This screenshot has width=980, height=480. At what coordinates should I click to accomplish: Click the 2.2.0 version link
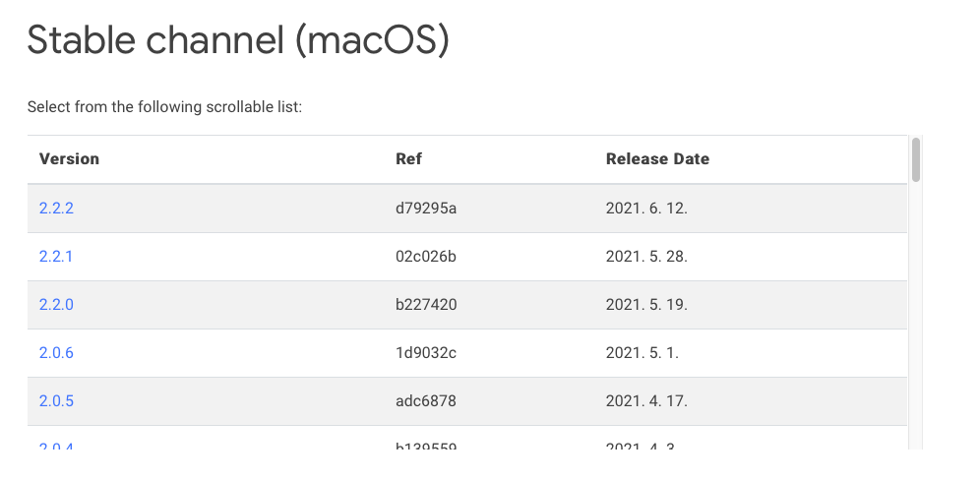56,305
